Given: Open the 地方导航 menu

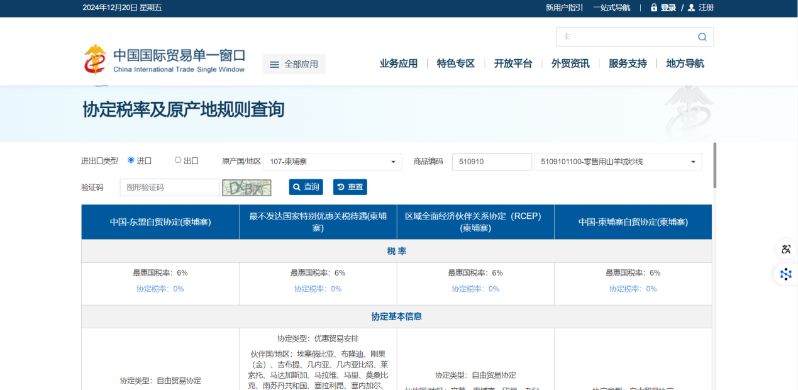Looking at the screenshot, I should [x=685, y=64].
